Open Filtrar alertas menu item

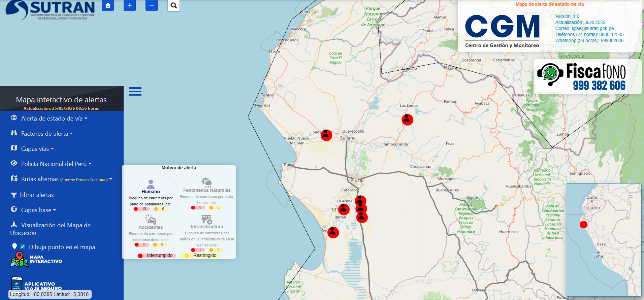(x=36, y=195)
